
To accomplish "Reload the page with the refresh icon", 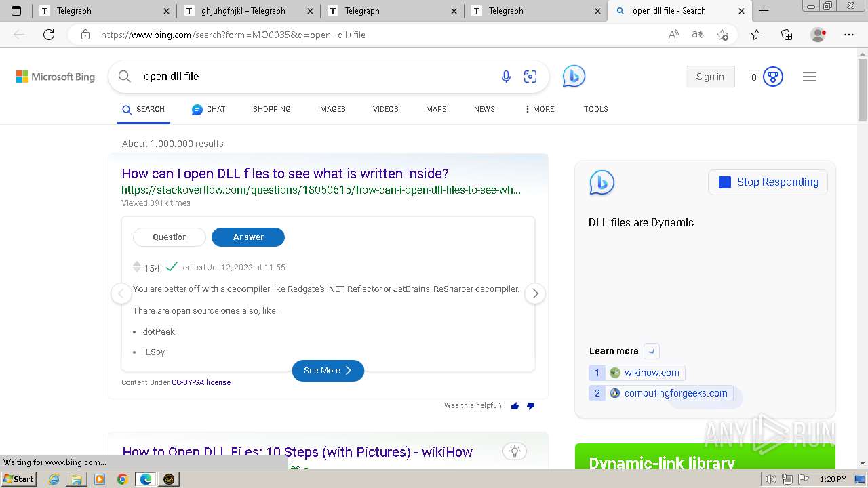I will coord(49,35).
